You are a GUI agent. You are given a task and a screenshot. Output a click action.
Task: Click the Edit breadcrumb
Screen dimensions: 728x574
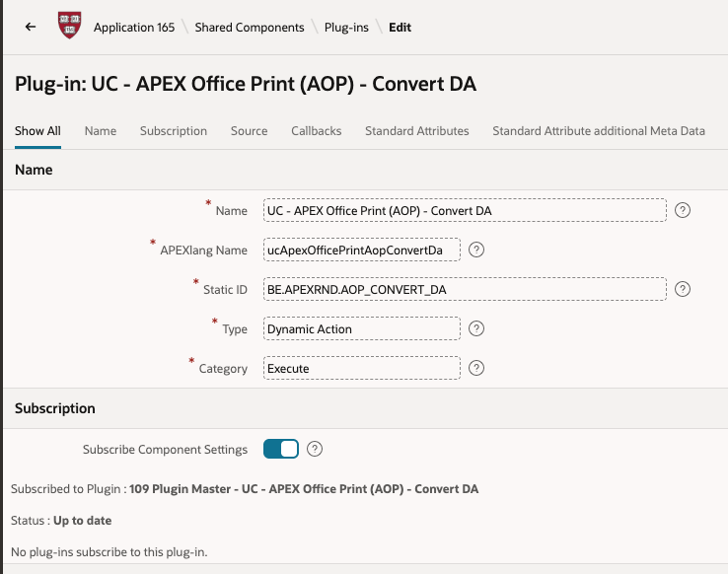point(400,28)
